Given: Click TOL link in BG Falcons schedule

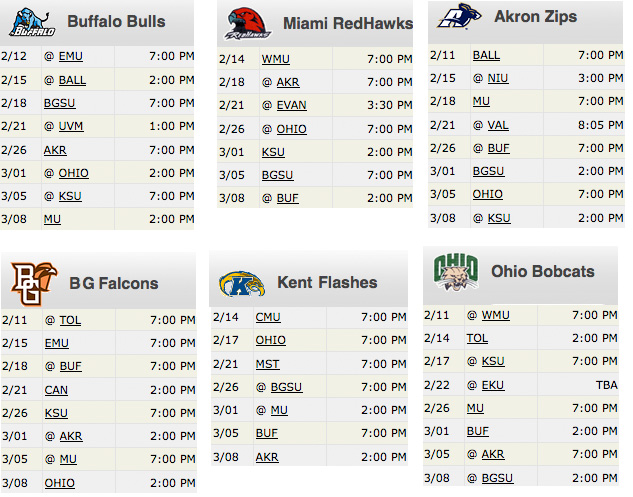Looking at the screenshot, I should 70,320.
